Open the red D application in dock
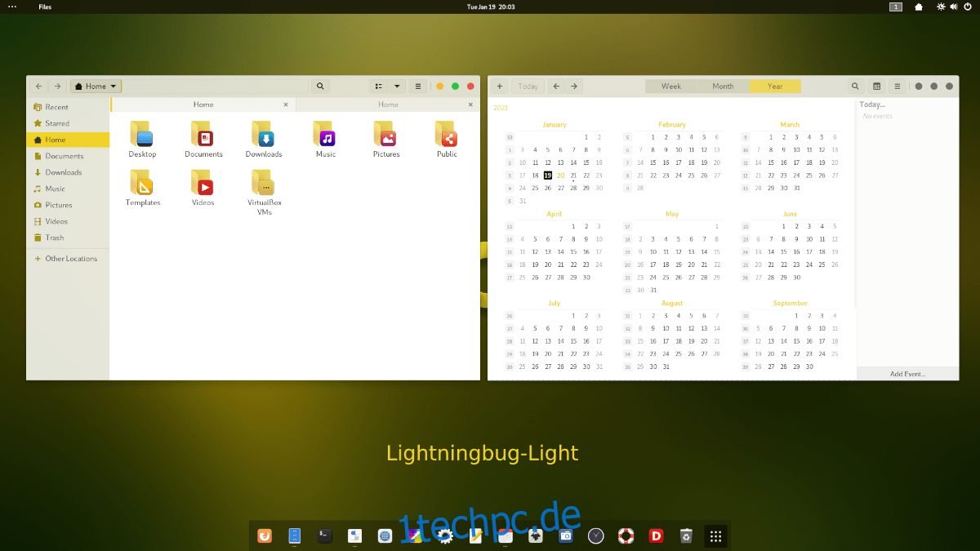This screenshot has height=551, width=980. click(656, 535)
